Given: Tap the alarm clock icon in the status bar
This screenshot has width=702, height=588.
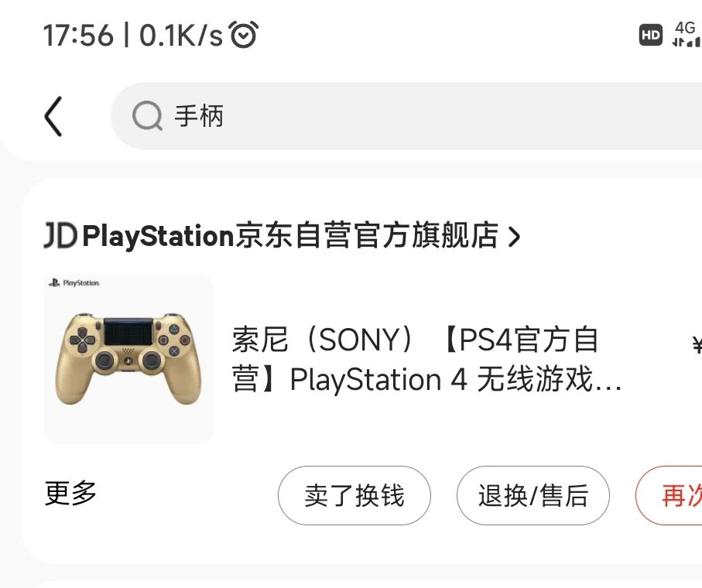Looking at the screenshot, I should 245,35.
